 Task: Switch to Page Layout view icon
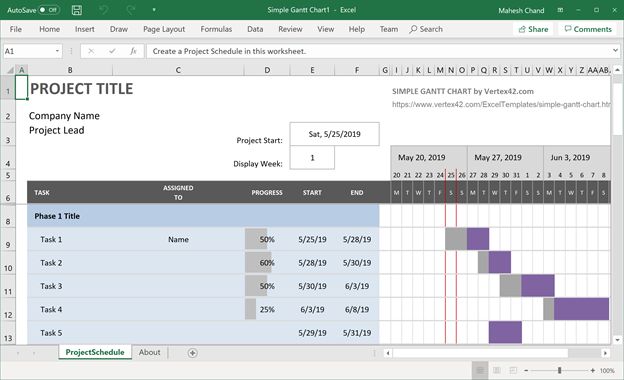(x=497, y=370)
